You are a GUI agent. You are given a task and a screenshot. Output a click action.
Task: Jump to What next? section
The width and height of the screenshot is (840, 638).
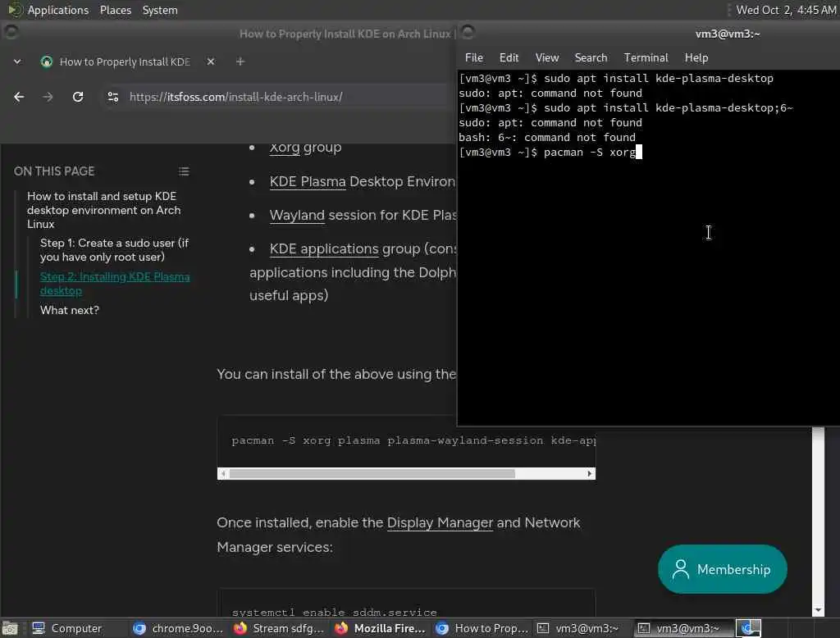(70, 310)
